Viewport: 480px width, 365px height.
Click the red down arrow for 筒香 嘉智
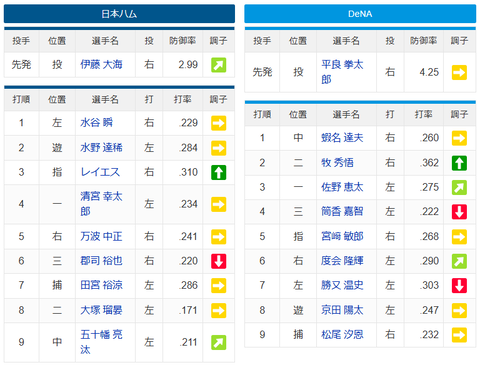coord(459,212)
